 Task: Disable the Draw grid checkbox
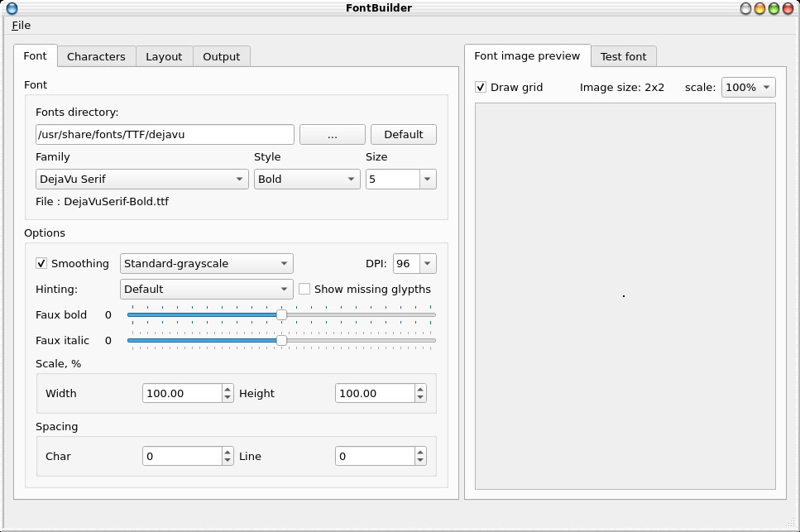(x=481, y=88)
